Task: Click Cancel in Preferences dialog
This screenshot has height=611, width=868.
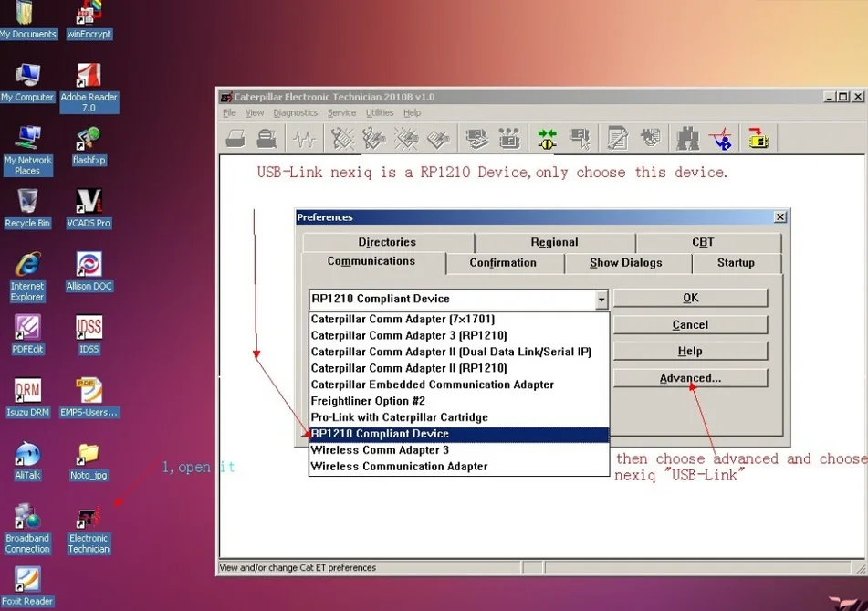Action: click(690, 324)
